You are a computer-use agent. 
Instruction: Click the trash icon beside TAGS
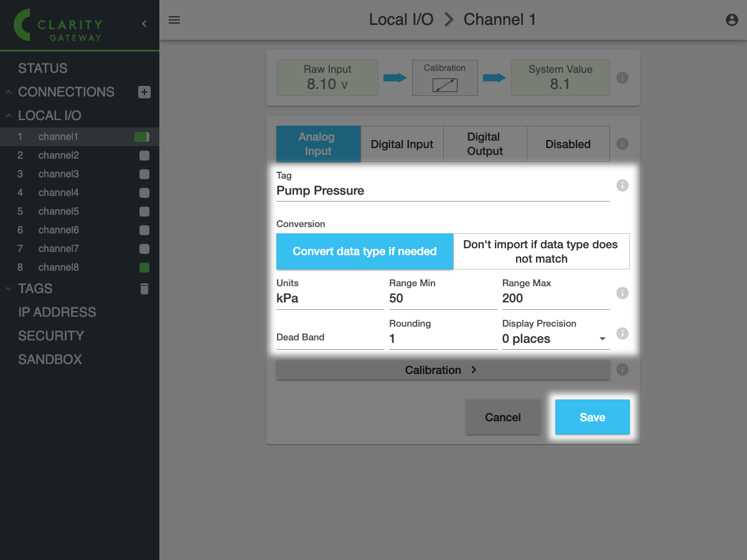coord(144,289)
